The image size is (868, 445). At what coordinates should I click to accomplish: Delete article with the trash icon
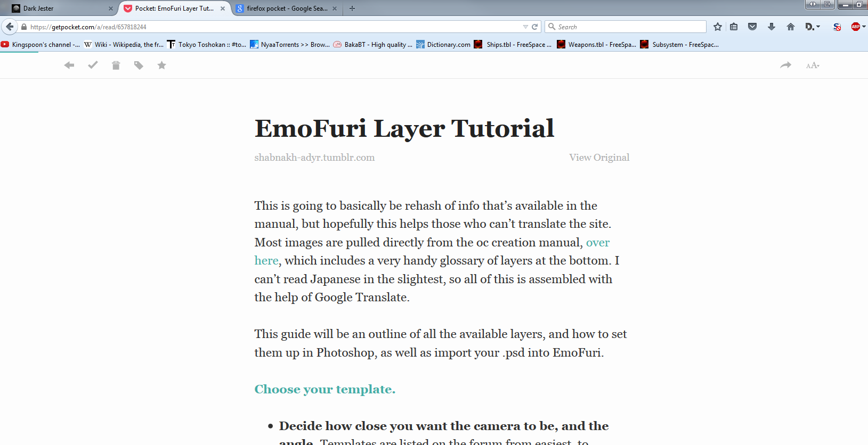(x=116, y=65)
